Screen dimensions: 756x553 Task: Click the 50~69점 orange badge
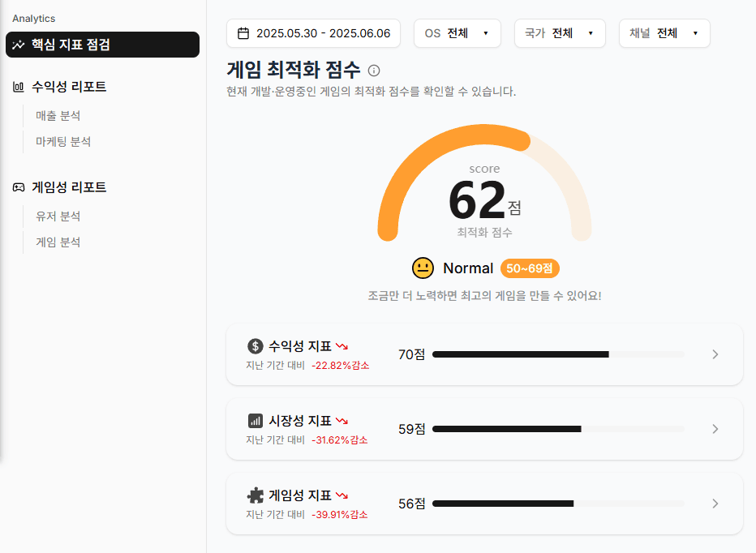coord(530,268)
